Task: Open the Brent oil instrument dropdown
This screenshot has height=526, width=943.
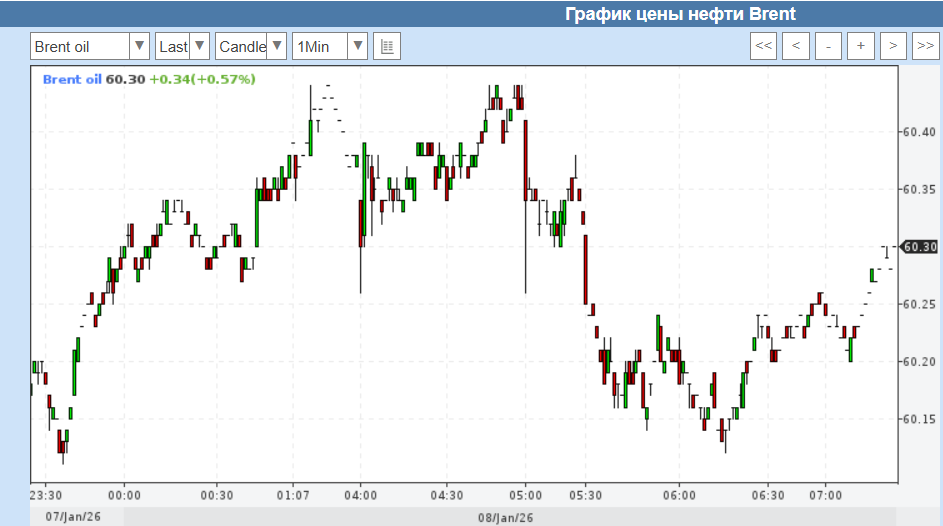Action: (x=90, y=46)
